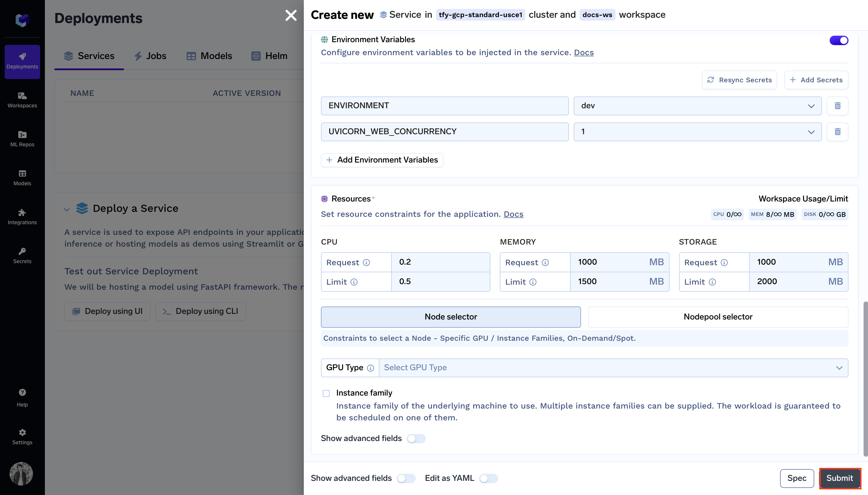Close the Create new Service panel
The width and height of the screenshot is (868, 495).
291,15
